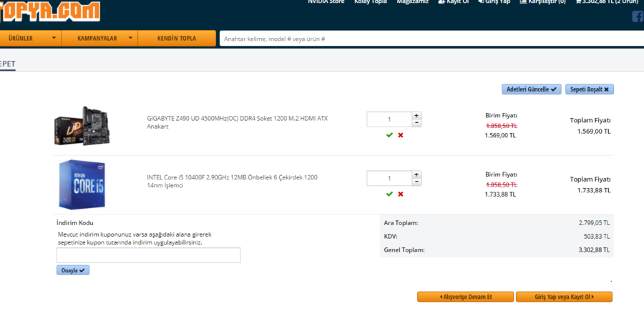Confirm coupon with Onayla button

coord(73,270)
